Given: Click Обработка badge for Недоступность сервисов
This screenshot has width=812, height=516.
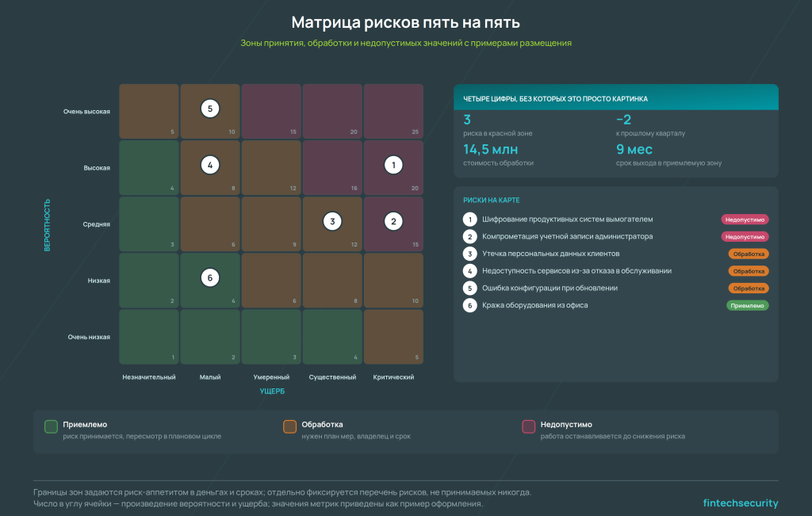Looking at the screenshot, I should point(749,270).
